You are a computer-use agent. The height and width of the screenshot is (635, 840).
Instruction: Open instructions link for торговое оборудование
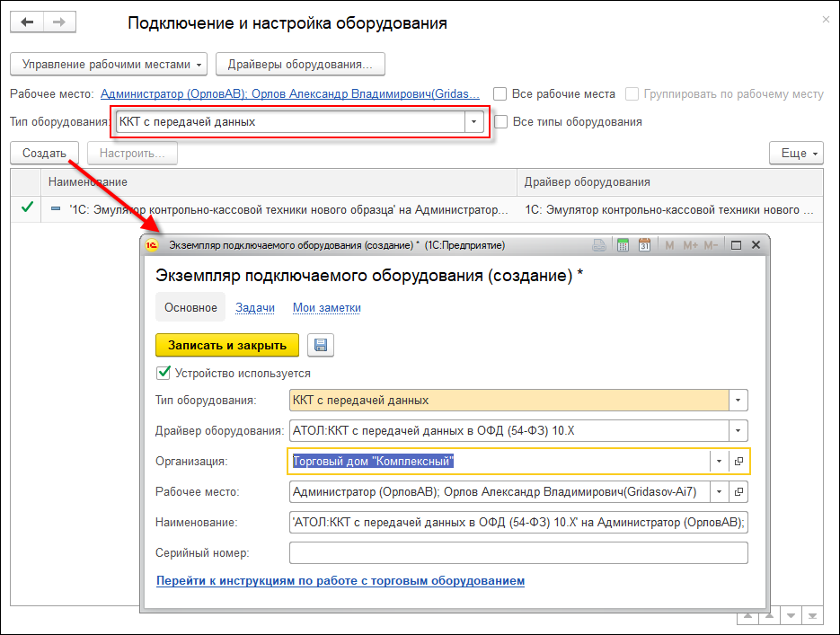pyautogui.click(x=340, y=581)
